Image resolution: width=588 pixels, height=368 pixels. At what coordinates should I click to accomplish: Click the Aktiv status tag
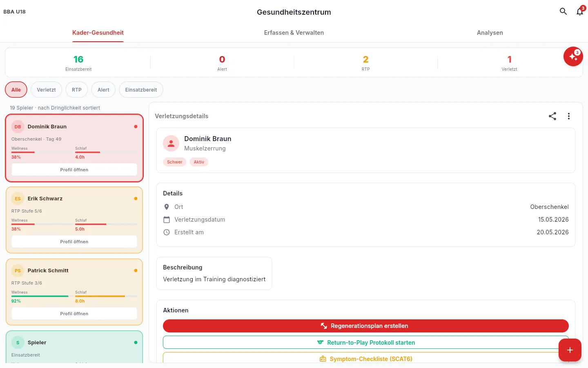[x=199, y=162]
